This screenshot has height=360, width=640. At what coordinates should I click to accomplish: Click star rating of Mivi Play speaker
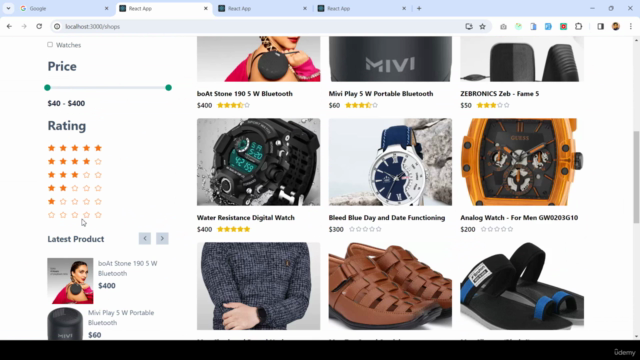coord(362,105)
